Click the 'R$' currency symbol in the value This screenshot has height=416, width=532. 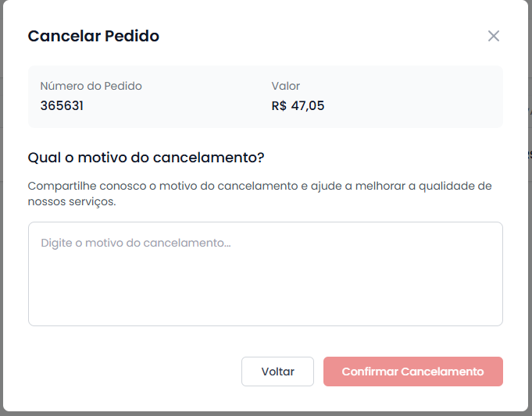point(279,105)
